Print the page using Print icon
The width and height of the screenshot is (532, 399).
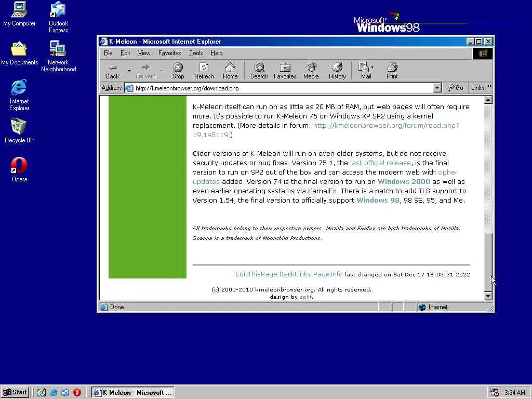pos(392,71)
